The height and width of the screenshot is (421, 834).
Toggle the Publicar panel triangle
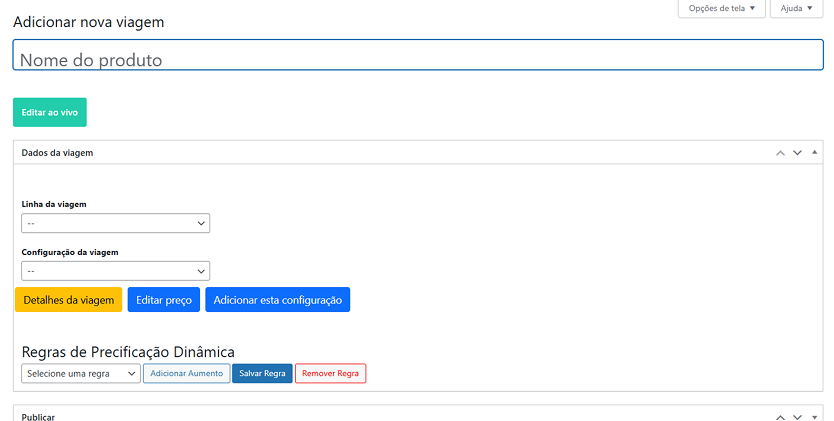pyautogui.click(x=814, y=416)
